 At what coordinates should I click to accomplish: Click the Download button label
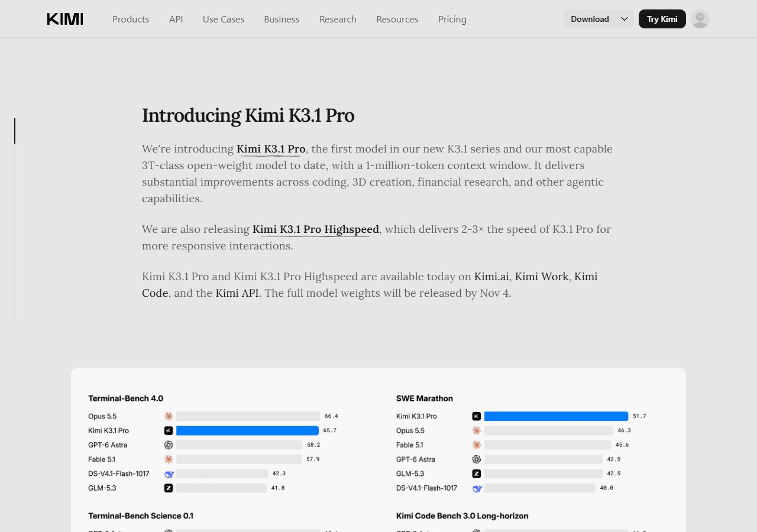590,19
